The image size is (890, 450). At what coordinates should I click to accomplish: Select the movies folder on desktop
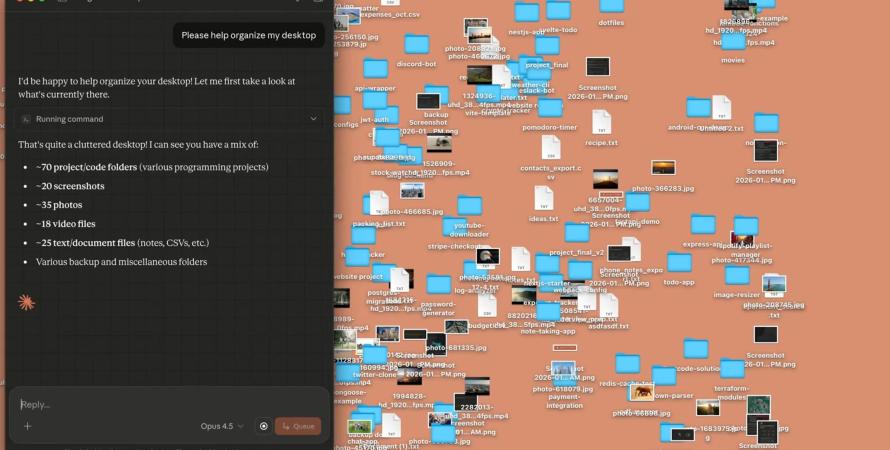[733, 41]
